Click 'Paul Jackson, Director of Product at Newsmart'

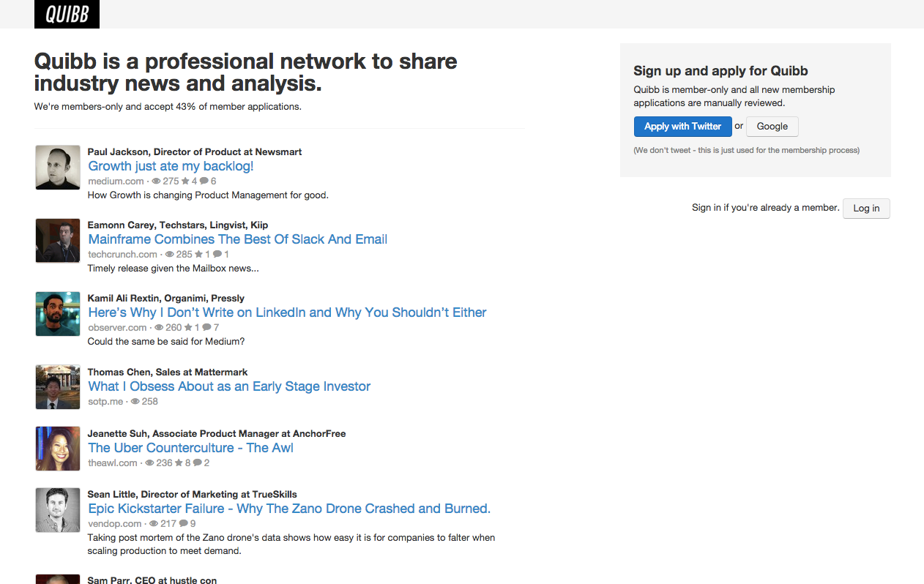(x=195, y=151)
